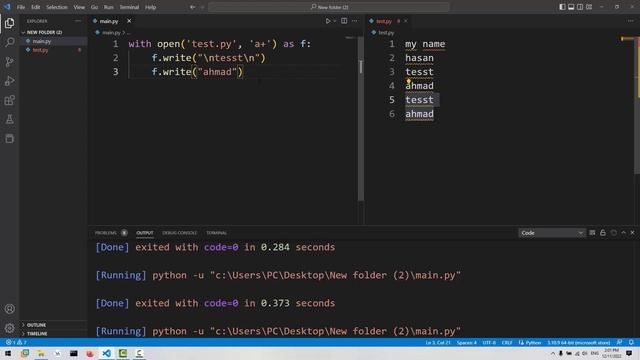Open the output log in editor
640x360 pixels.
click(613, 233)
